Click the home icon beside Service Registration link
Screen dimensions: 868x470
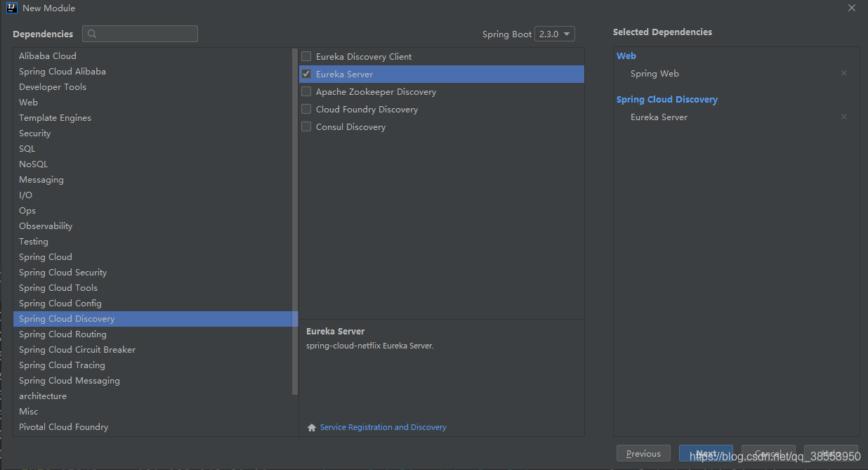click(x=312, y=427)
